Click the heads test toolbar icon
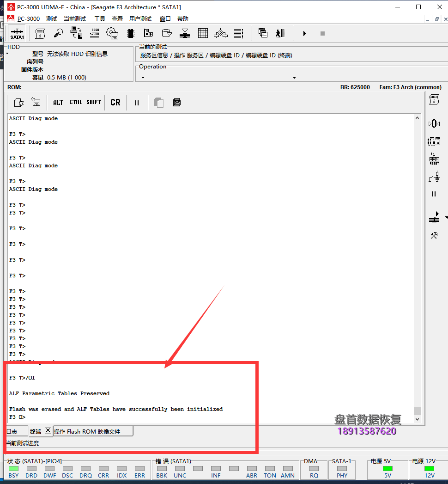The width and height of the screenshot is (448, 484). [x=185, y=33]
